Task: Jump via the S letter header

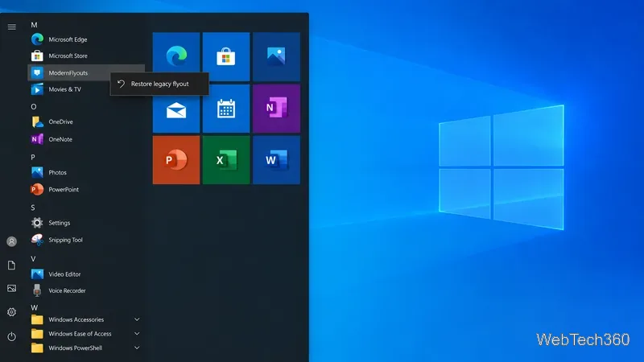Action: tap(33, 208)
